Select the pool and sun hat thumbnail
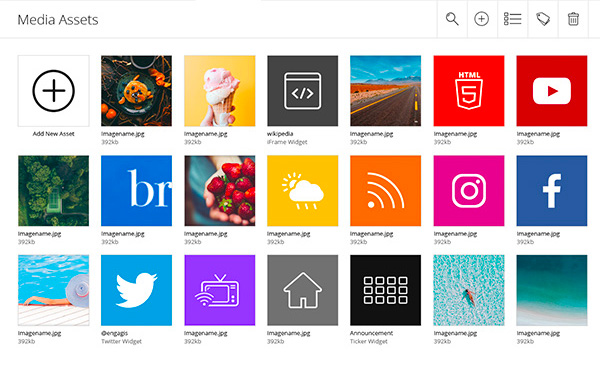Screen dimensions: 600x370 pyautogui.click(x=54, y=290)
